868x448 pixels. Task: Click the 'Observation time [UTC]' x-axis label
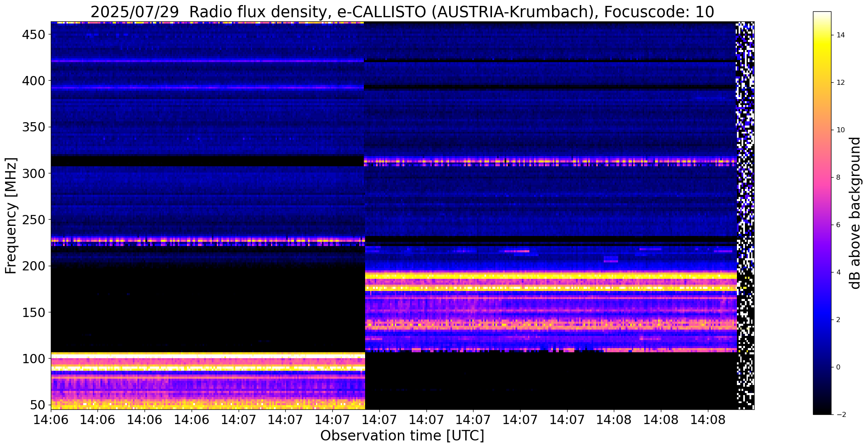pos(402,435)
